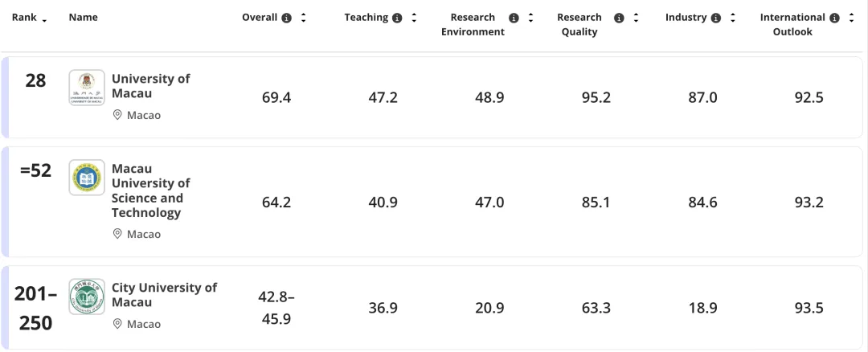Sort by Teaching score arrows
The height and width of the screenshot is (352, 868).
pyautogui.click(x=414, y=18)
